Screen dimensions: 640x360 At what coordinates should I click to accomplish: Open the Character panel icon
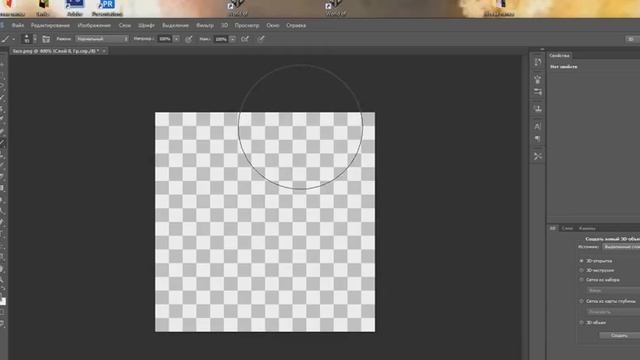coord(538,126)
